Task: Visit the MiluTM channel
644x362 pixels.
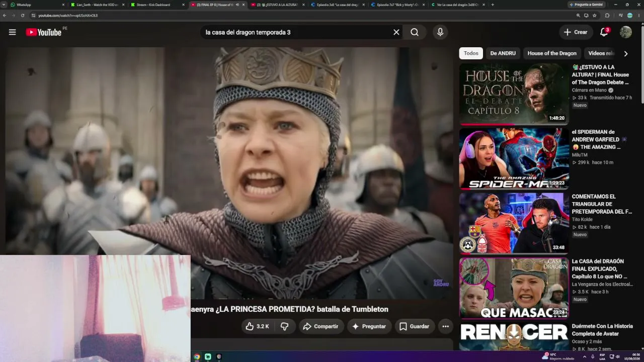Action: click(580, 155)
